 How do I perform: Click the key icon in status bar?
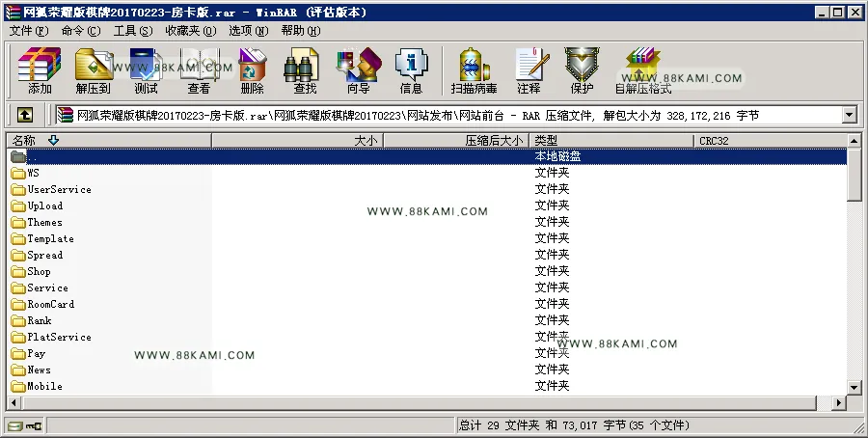35,425
